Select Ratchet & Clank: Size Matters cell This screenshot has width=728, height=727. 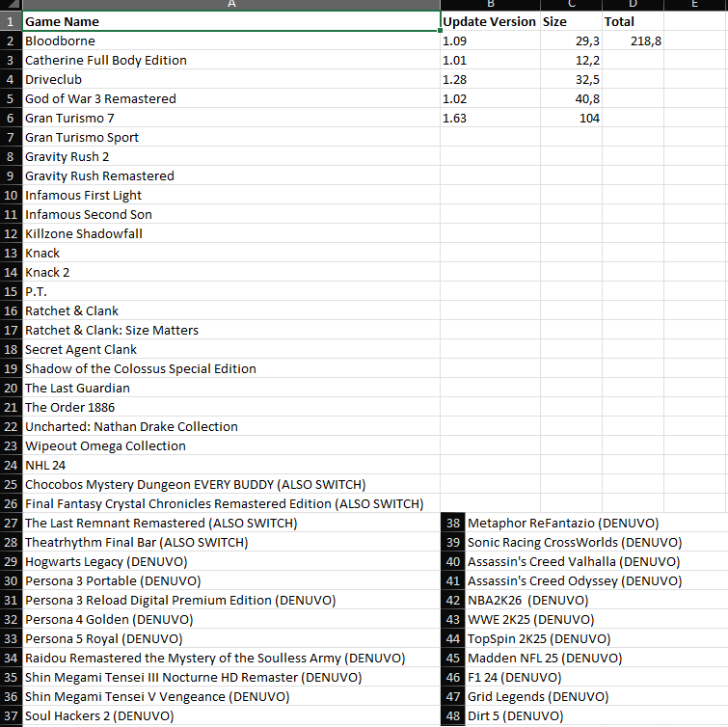(x=231, y=330)
